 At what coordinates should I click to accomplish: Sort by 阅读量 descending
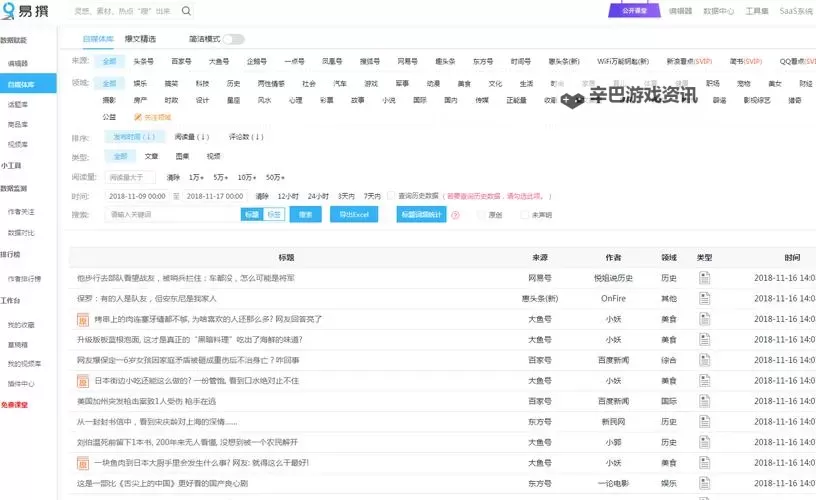(192, 137)
